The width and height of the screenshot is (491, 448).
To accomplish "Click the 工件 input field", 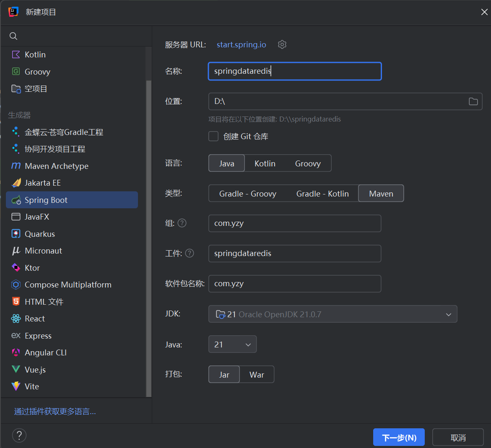I will tap(295, 253).
